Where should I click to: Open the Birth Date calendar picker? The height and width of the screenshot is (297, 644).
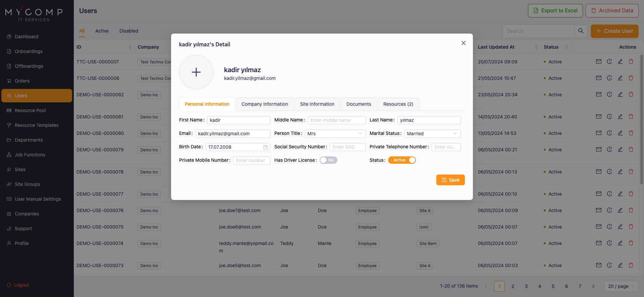[x=265, y=147]
